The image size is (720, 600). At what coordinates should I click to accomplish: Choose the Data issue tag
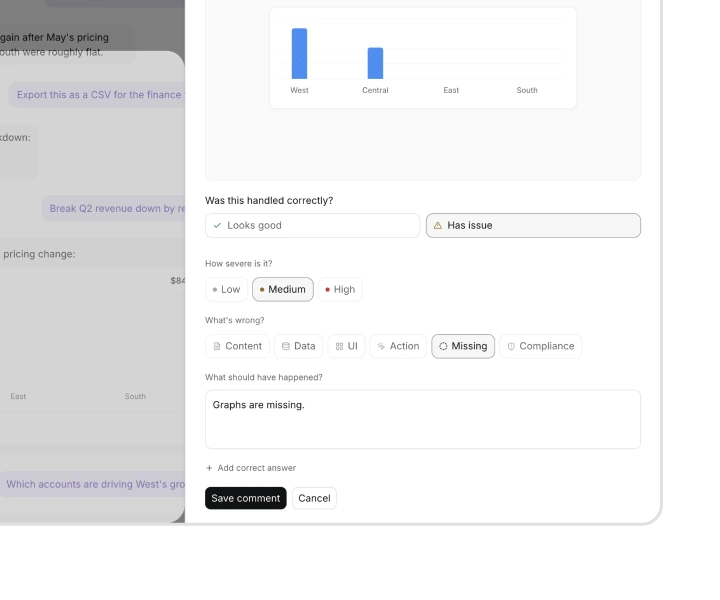click(298, 346)
